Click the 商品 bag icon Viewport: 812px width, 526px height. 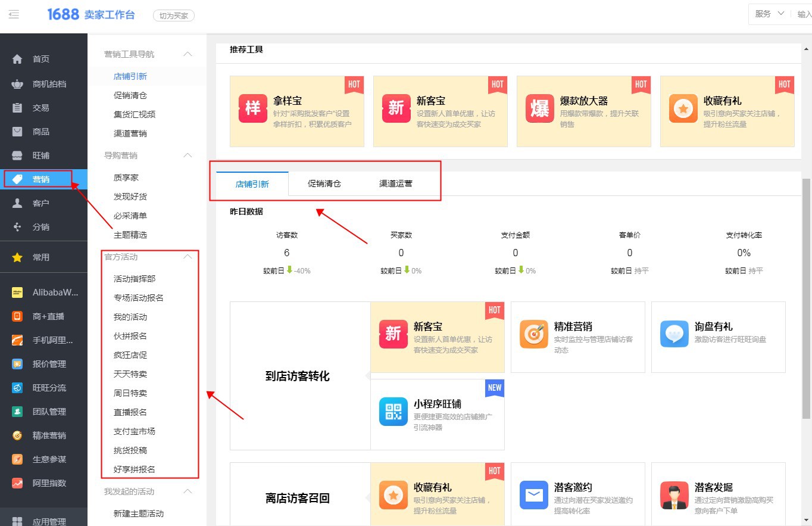click(17, 132)
